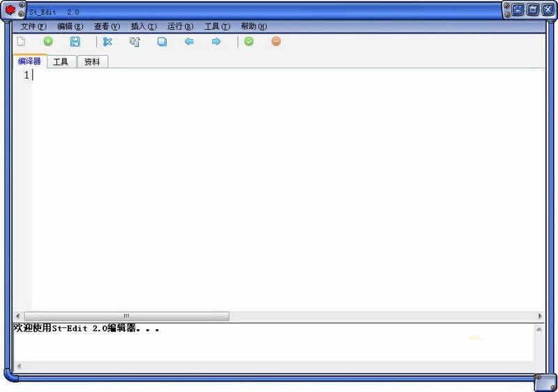This screenshot has width=558, height=392.
Task: Open the 插入(I) menu
Action: point(144,27)
